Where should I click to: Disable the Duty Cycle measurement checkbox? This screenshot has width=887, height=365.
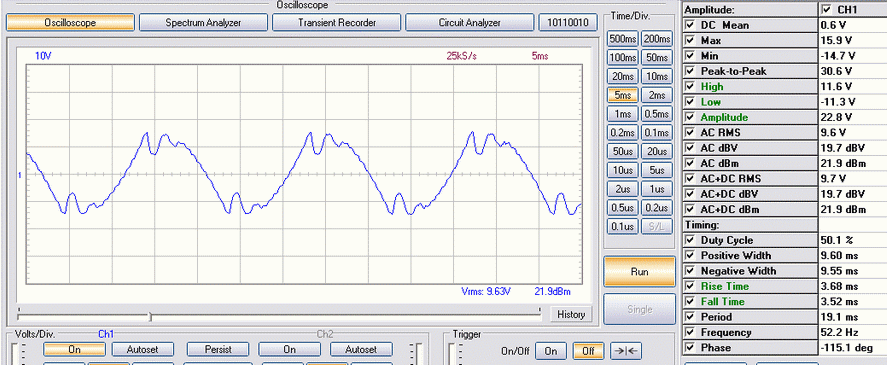[690, 240]
